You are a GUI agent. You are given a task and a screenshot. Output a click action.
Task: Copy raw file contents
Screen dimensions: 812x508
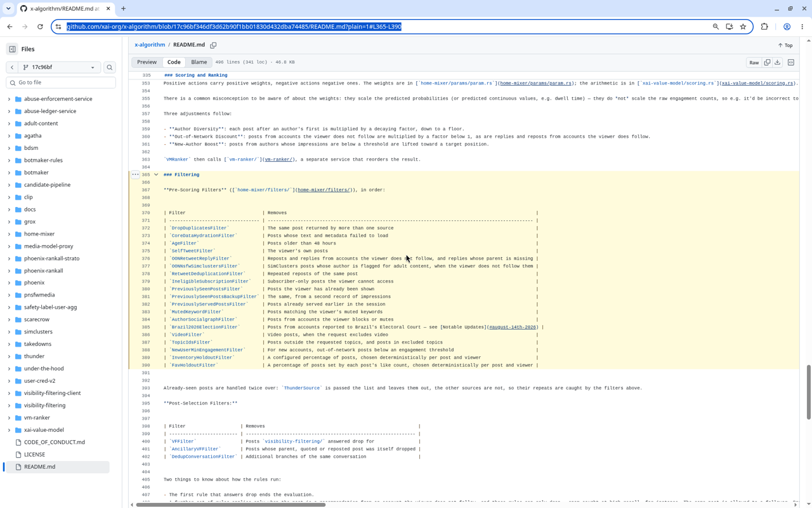(x=767, y=62)
